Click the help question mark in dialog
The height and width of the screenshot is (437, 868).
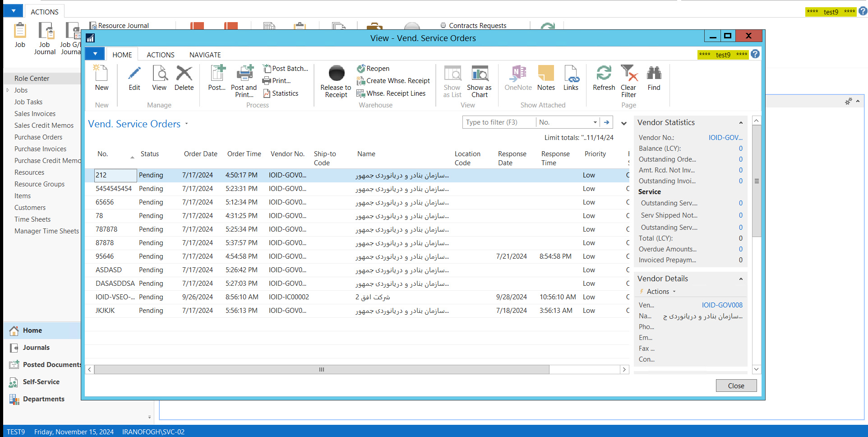755,54
